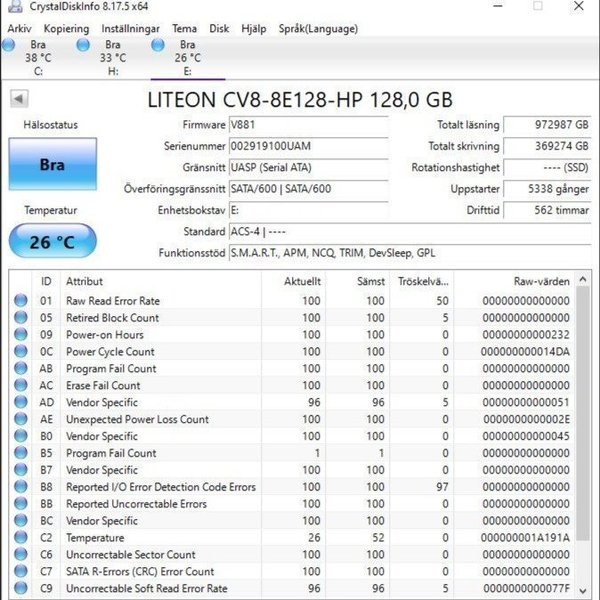Click the Totalt läsning value 972987 GB
600x600 pixels.
point(547,125)
